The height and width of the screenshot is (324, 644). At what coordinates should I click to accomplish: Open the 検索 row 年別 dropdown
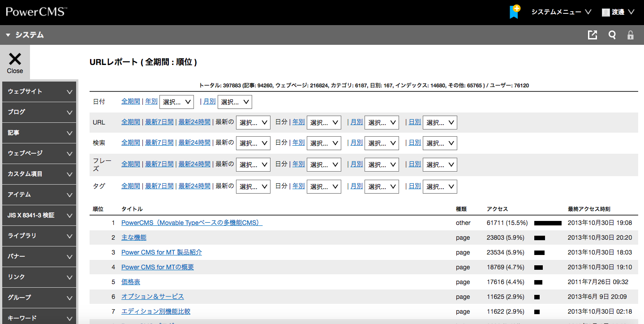324,143
